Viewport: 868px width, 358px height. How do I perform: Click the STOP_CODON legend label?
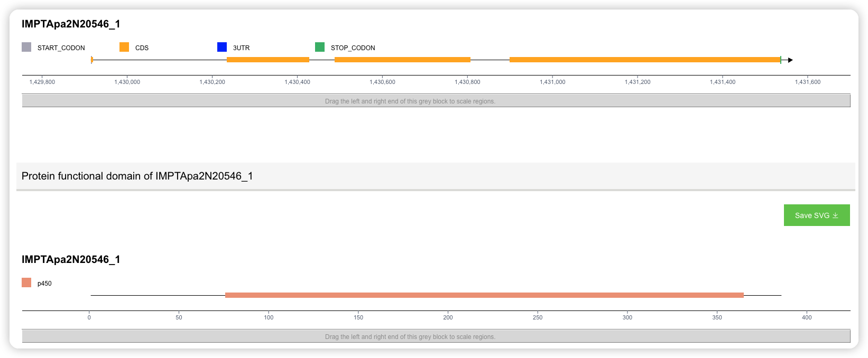tap(353, 48)
